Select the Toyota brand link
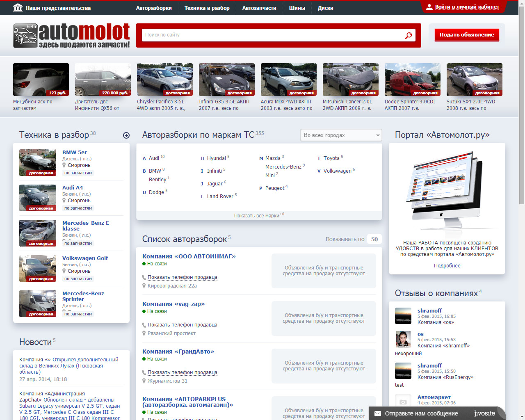Screen dimensions: 525x420 click(x=331, y=158)
